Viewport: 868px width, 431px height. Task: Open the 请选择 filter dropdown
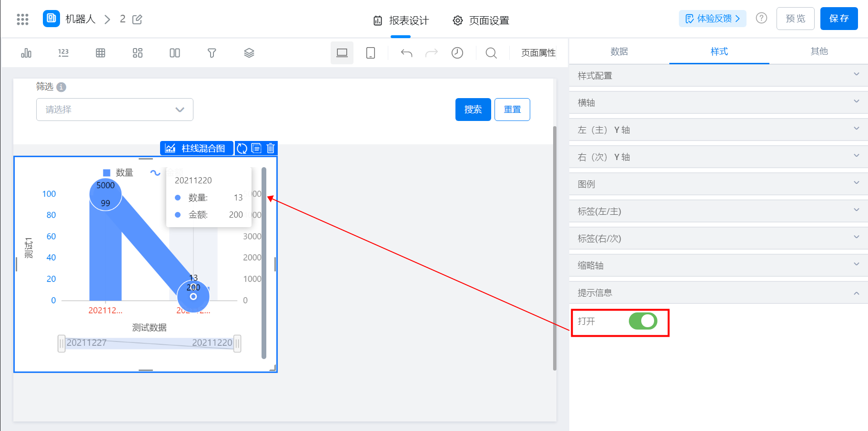pos(115,110)
